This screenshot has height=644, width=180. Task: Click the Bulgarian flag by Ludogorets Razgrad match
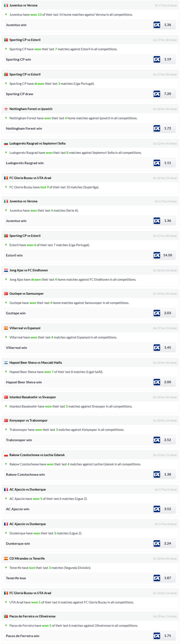tap(6, 143)
